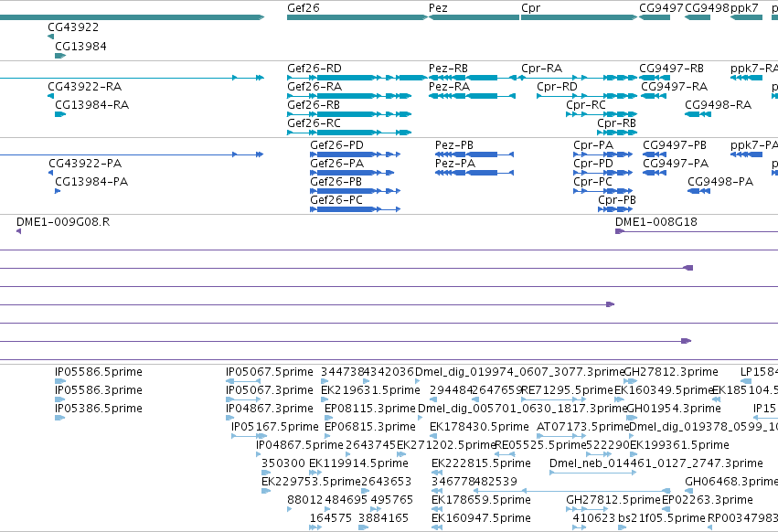This screenshot has height=532, width=778.
Task: Select the Gef26-RA transcript label
Action: 314,86
